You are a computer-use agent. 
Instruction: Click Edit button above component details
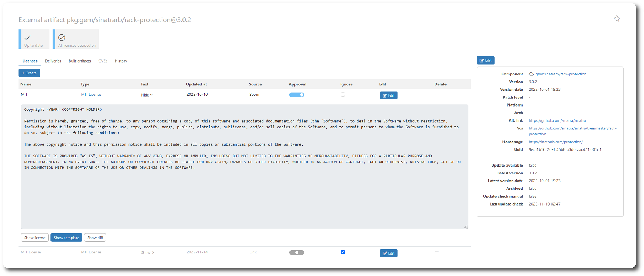pos(486,60)
